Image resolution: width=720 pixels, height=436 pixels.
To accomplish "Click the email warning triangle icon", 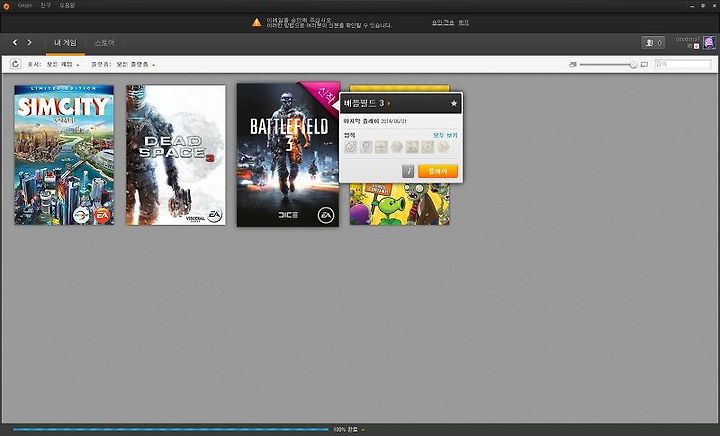I will pyautogui.click(x=257, y=22).
